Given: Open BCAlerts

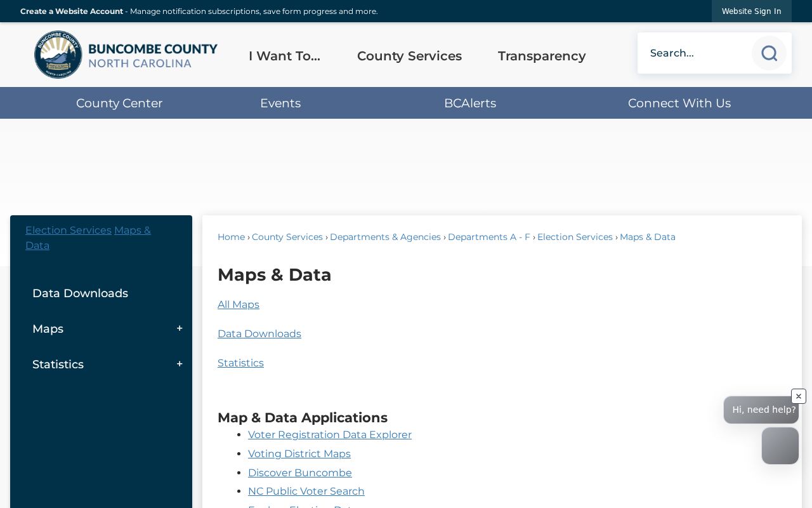Looking at the screenshot, I should coord(470,103).
